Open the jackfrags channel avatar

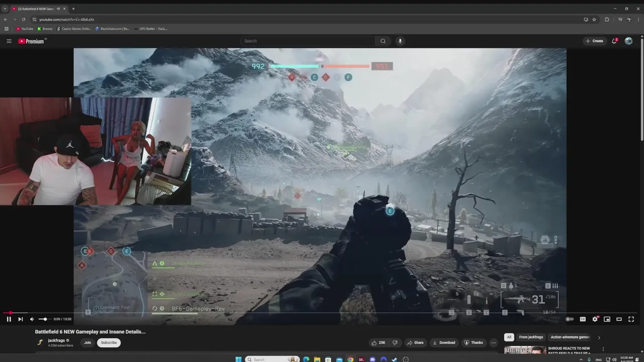pyautogui.click(x=40, y=342)
